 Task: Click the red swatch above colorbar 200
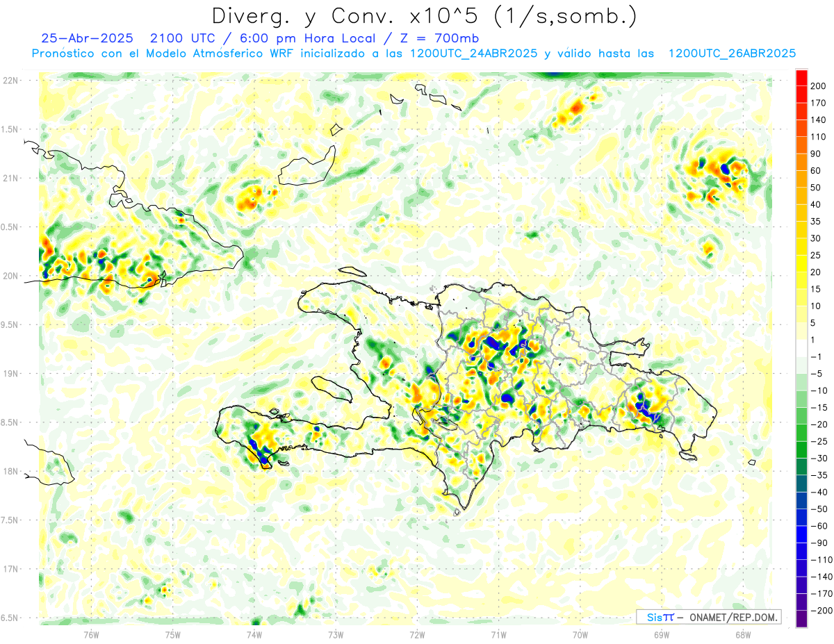[802, 78]
